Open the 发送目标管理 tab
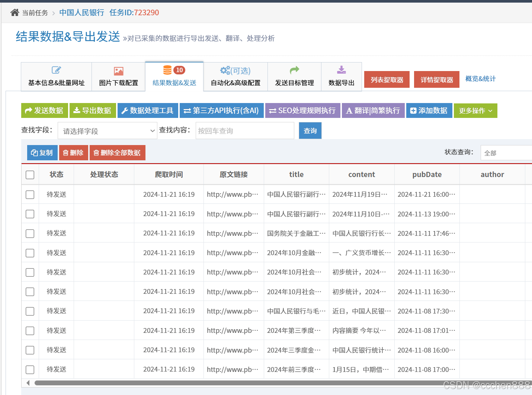Image resolution: width=532 pixels, height=395 pixels. click(294, 77)
